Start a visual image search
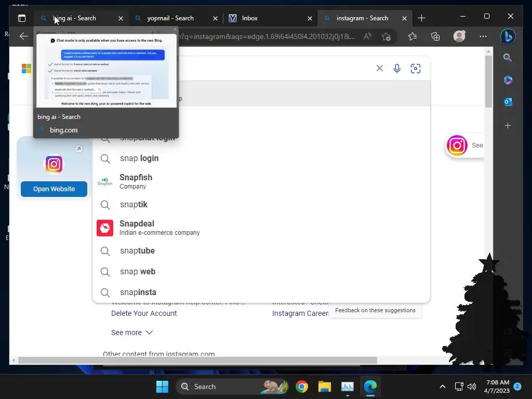 [x=415, y=69]
